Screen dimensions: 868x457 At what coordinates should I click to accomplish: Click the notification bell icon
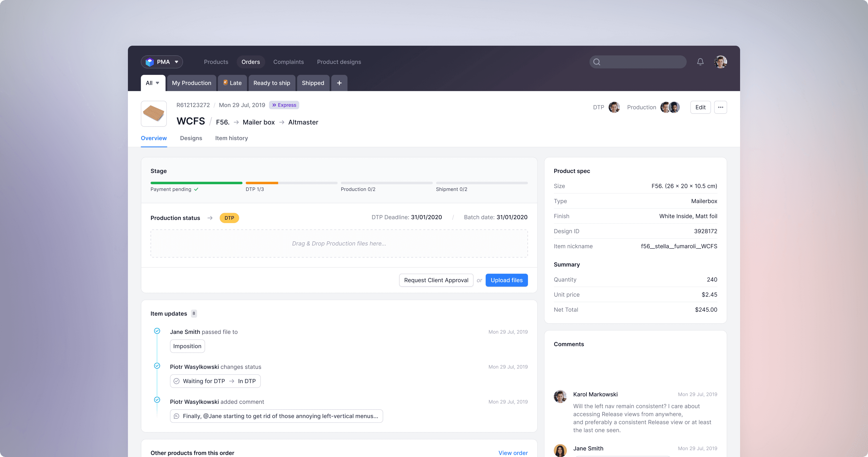(x=700, y=62)
